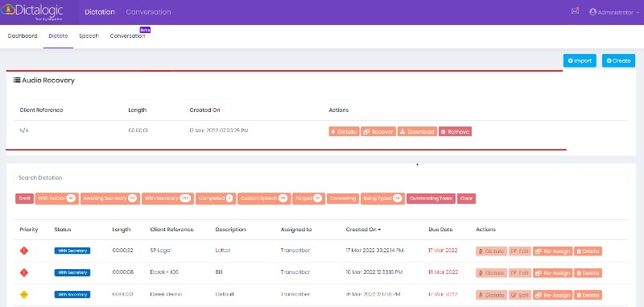Switch to the Dictate tab
The image size is (644, 307).
pos(58,35)
